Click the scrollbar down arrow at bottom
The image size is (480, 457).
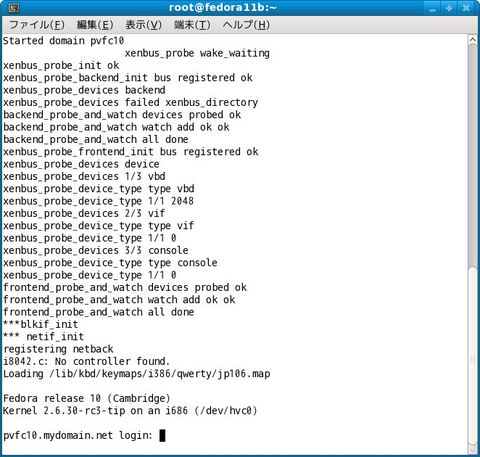[473, 448]
